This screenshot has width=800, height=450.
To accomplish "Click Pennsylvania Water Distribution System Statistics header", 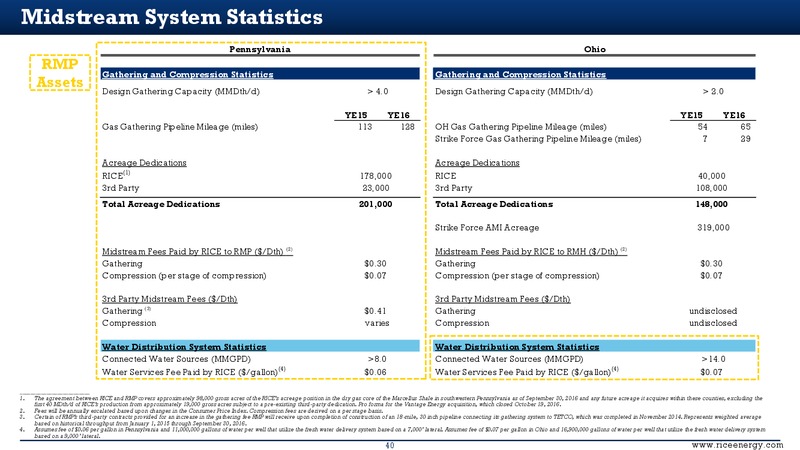I will pyautogui.click(x=260, y=346).
